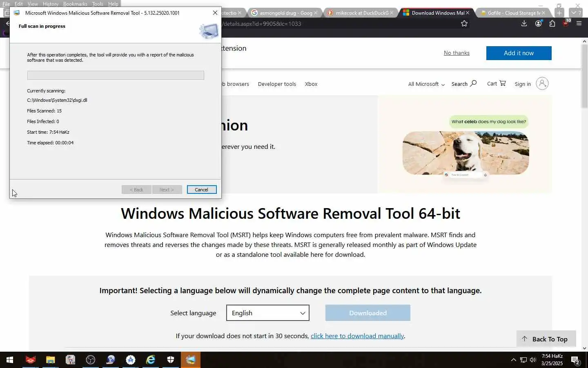Open the browser Help menu

pos(113,4)
